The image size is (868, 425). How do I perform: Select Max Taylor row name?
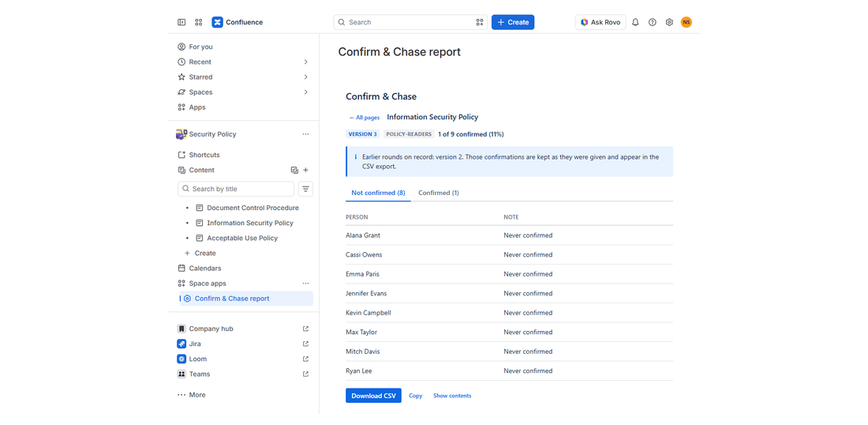(x=361, y=333)
